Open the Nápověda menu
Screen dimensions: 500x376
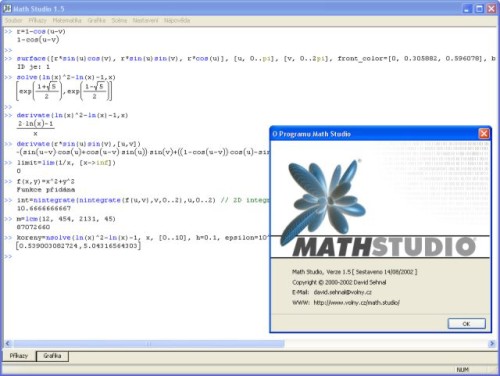click(x=177, y=21)
